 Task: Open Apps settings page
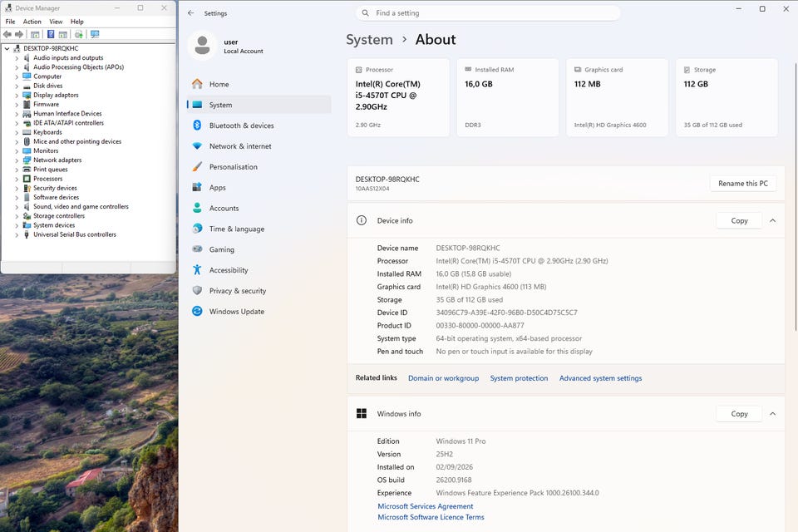pos(259,187)
